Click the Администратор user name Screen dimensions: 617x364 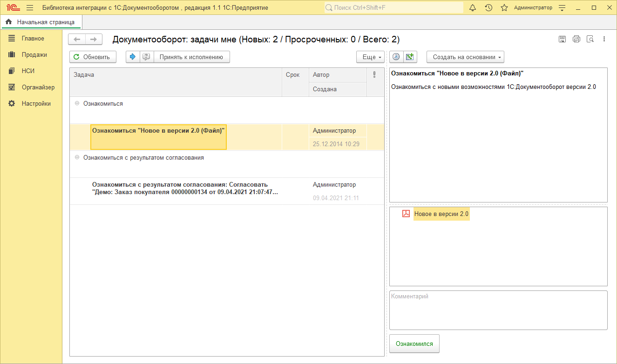click(x=533, y=7)
